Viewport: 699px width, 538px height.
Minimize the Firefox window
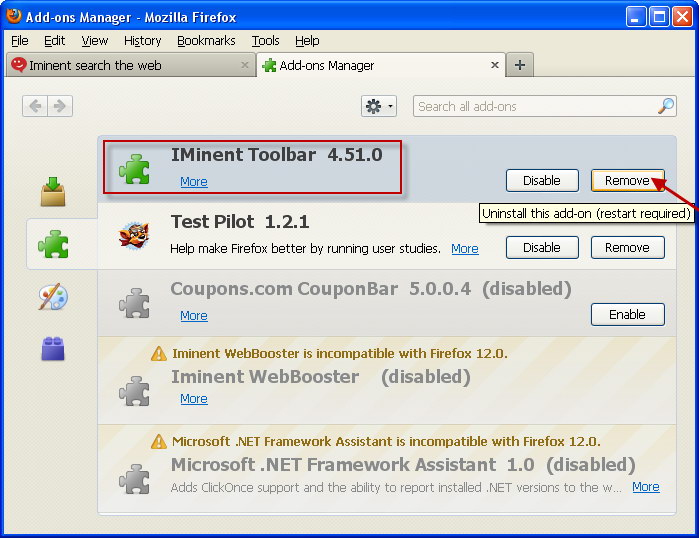(636, 17)
